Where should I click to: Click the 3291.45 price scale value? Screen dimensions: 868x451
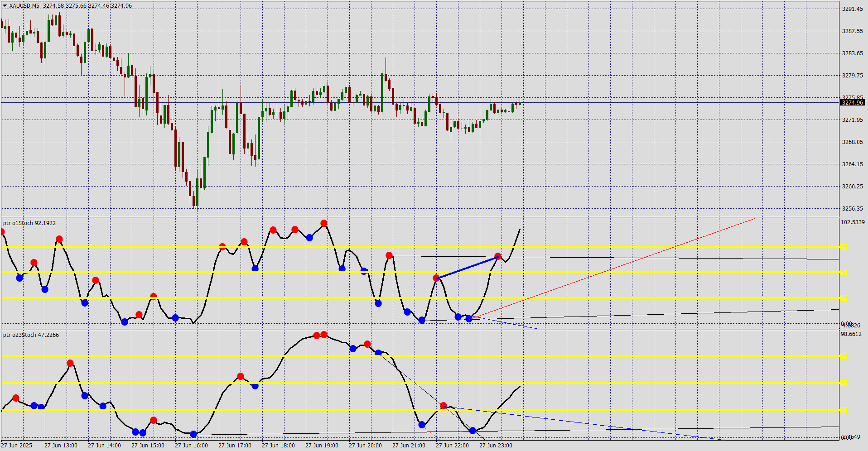[x=852, y=9]
